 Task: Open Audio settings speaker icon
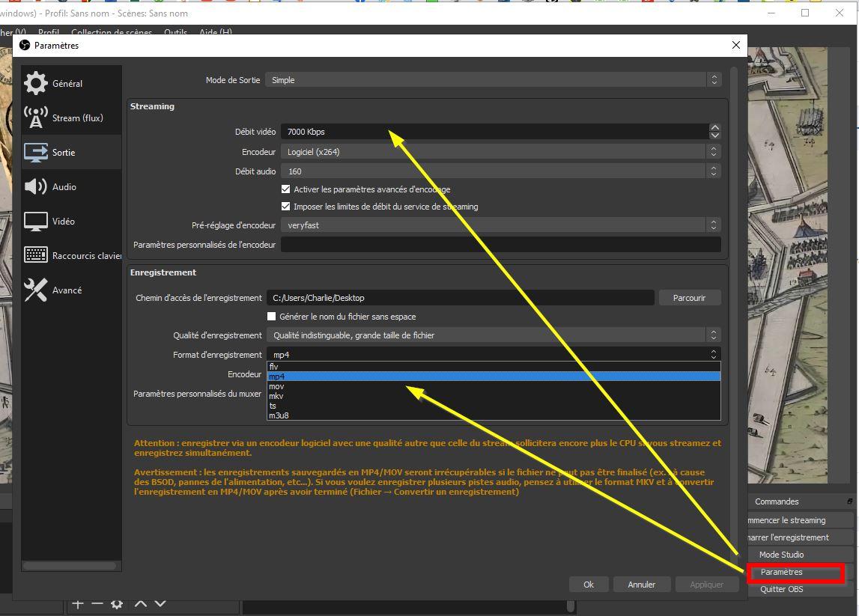coord(36,187)
